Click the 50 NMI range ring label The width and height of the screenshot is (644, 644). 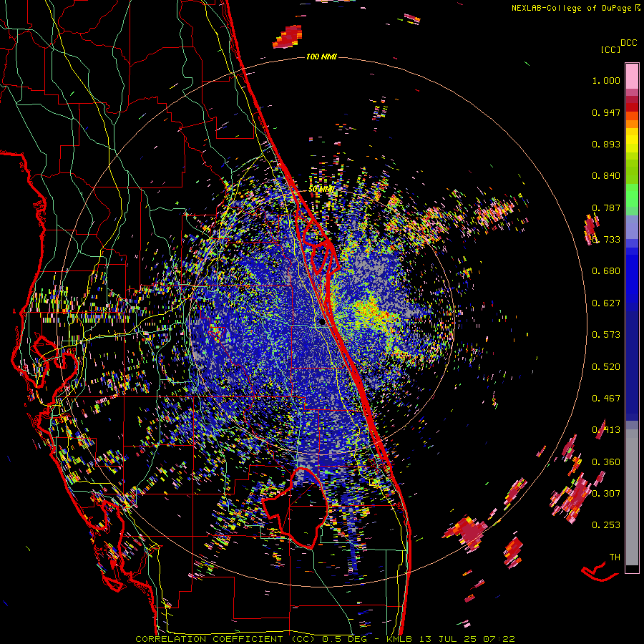tap(321, 190)
